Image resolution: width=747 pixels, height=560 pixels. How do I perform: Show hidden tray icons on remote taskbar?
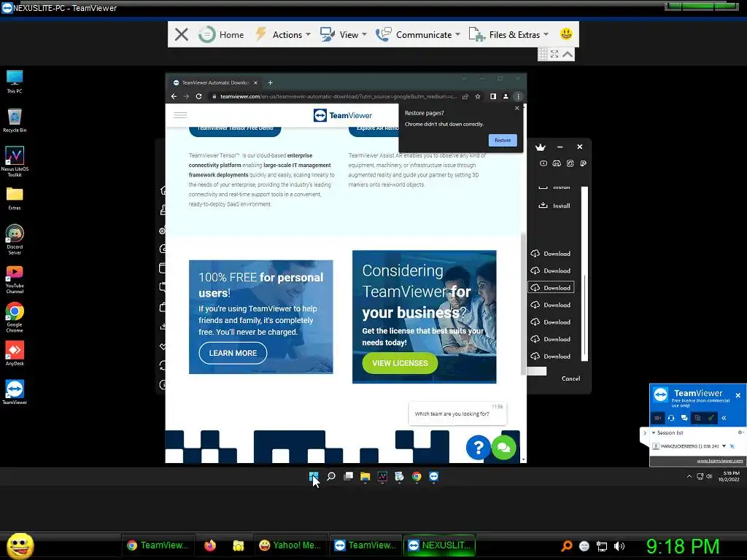[689, 476]
